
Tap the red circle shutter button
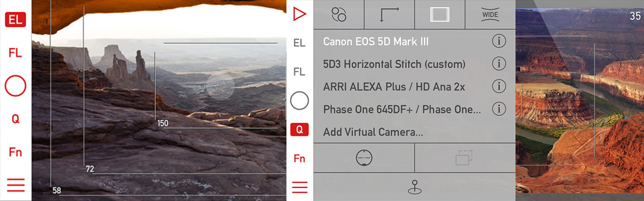coord(15,86)
